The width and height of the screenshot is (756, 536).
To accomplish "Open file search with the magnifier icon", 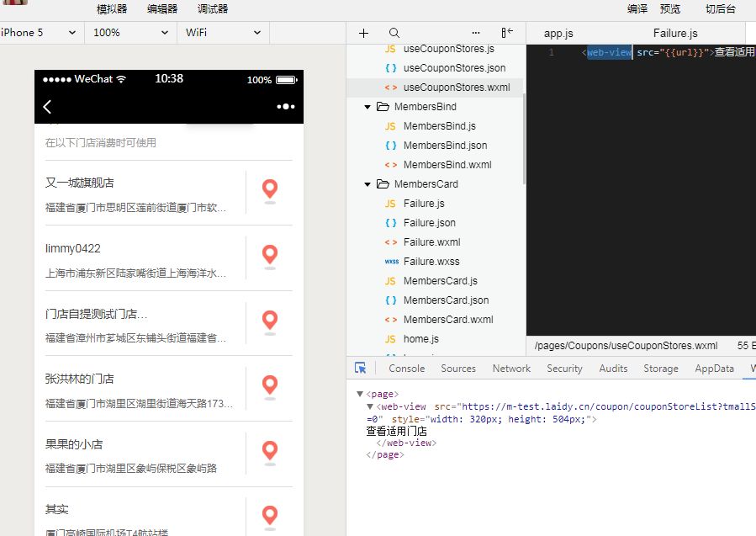I will coord(394,33).
